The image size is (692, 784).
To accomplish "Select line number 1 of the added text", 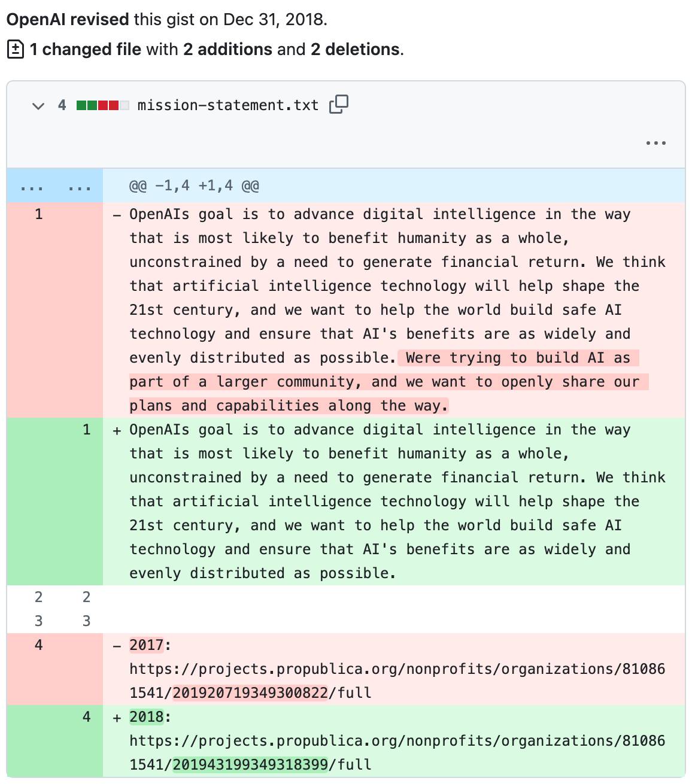I will click(86, 429).
